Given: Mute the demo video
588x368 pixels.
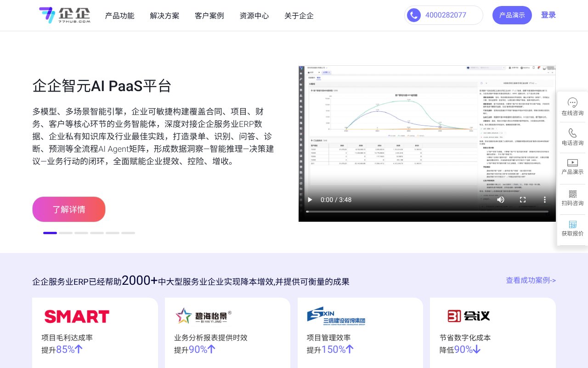Looking at the screenshot, I should [501, 200].
